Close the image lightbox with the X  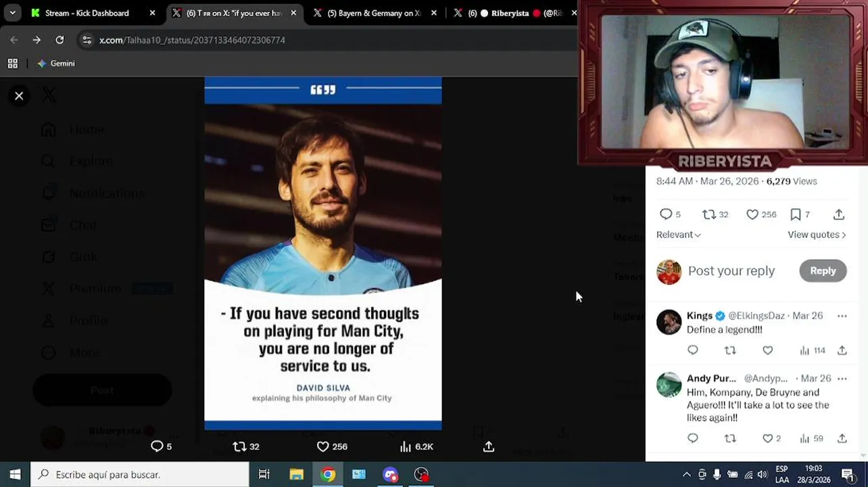point(19,96)
